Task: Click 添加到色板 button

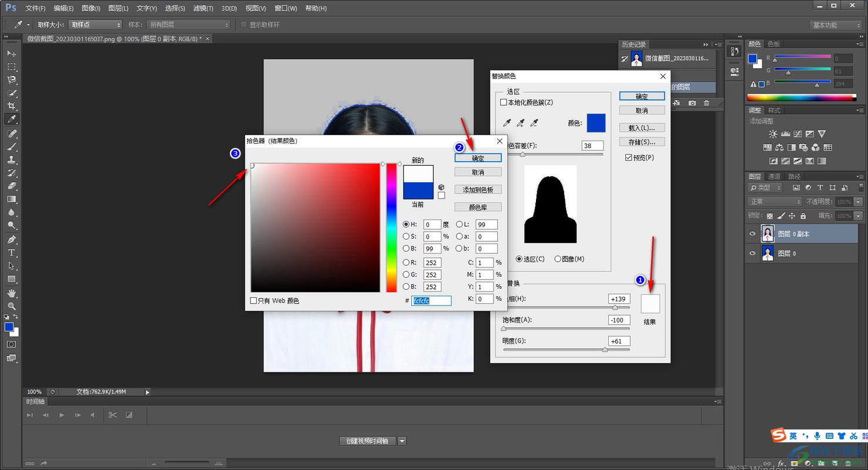Action: (478, 190)
